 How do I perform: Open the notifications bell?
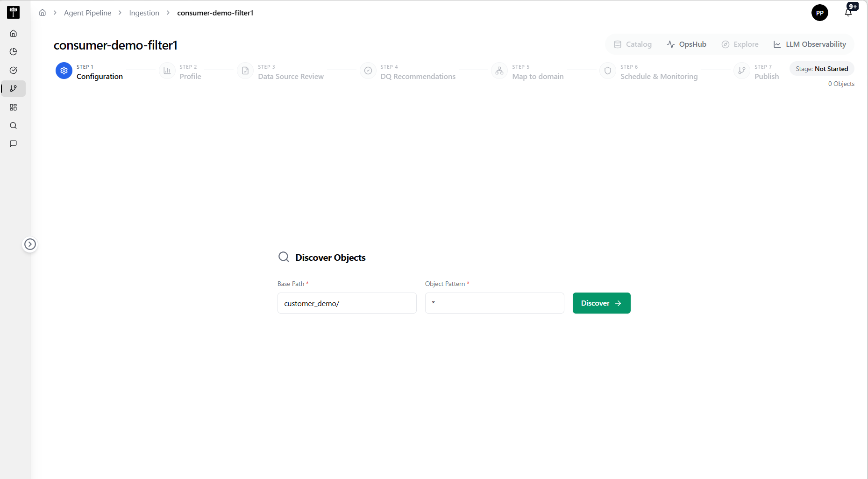(x=848, y=12)
